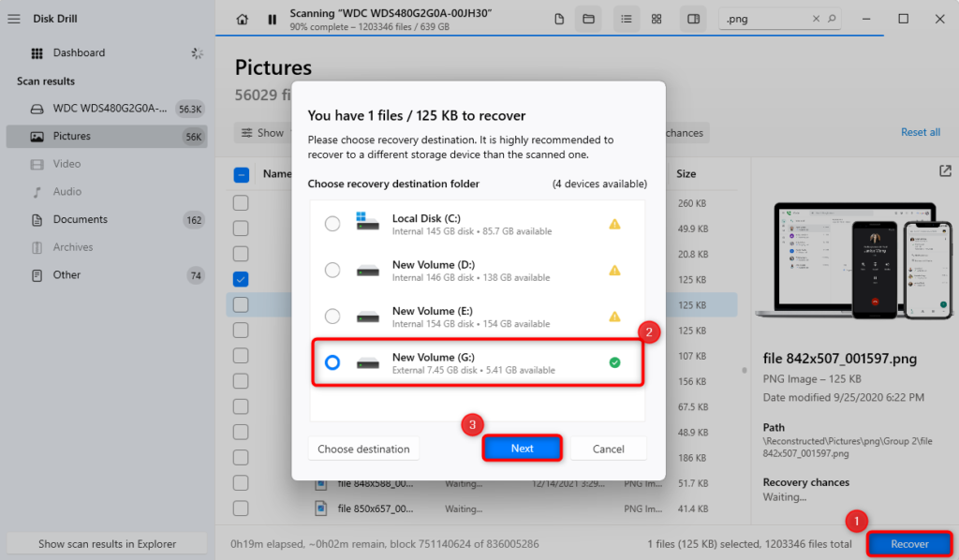Select the New Volume (G:) radio button

pyautogui.click(x=332, y=362)
